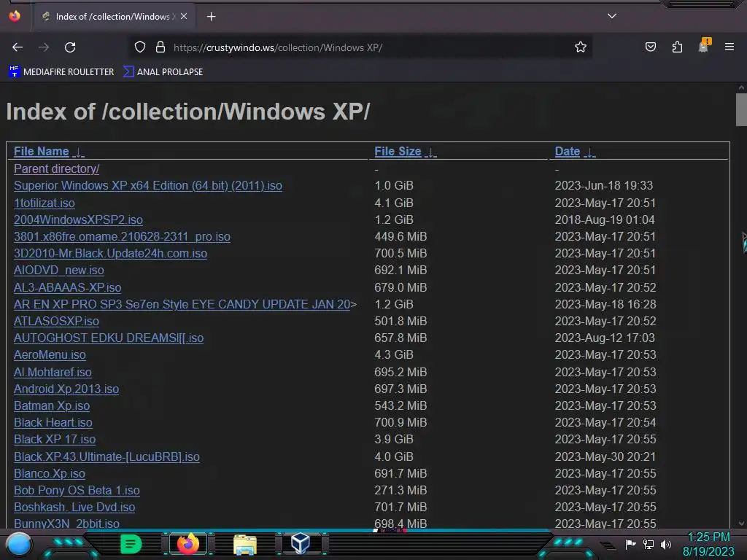Download Black.XP.43.Ultimate-[LucuBRB].iso
747x560 pixels.
pos(107,456)
